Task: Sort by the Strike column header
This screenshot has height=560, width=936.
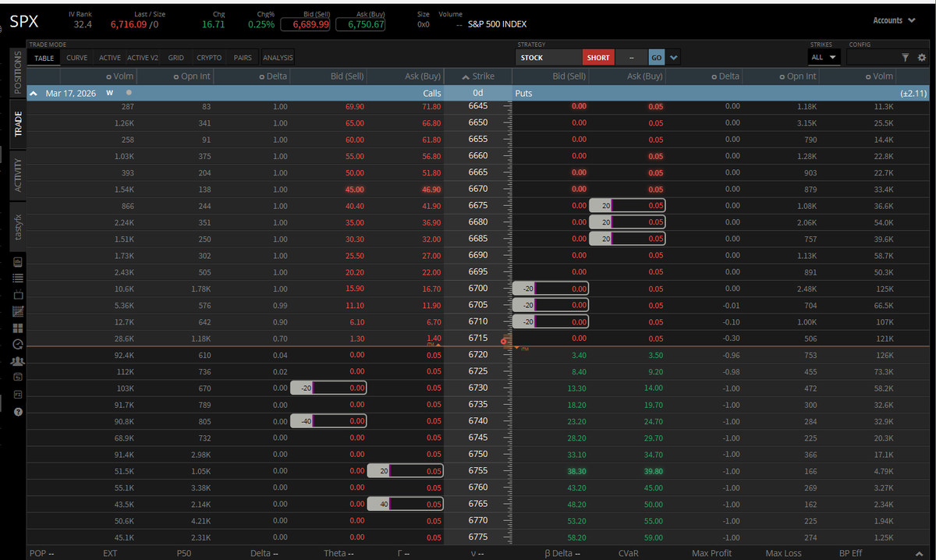Action: [478, 76]
